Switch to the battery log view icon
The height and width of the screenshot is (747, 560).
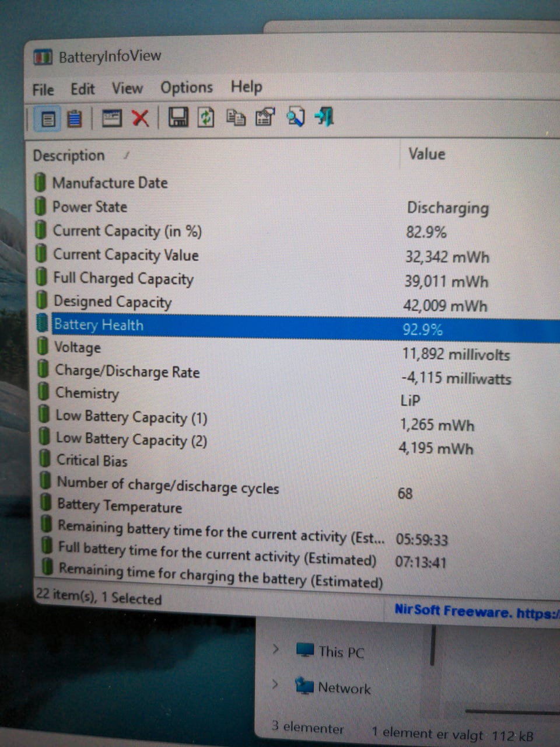coord(75,118)
